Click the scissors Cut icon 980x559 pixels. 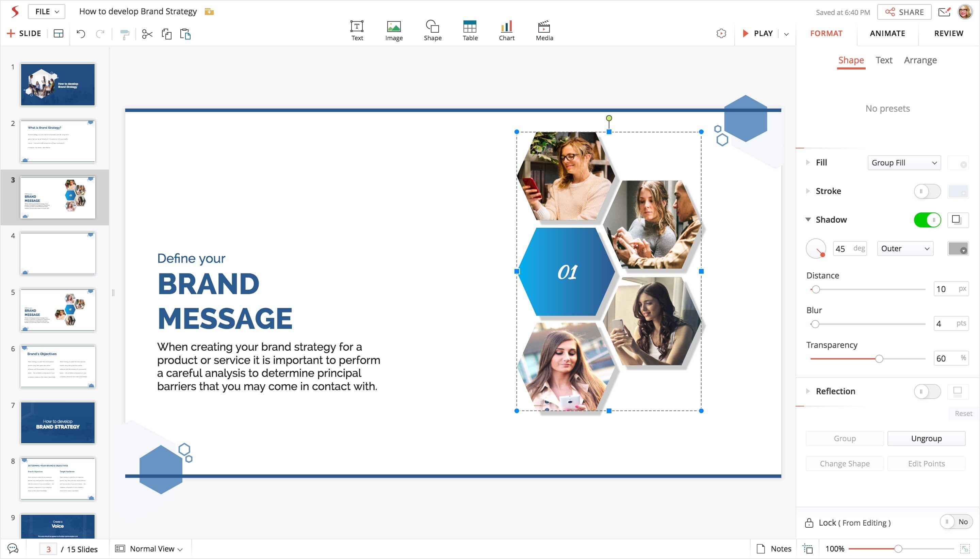coord(147,34)
